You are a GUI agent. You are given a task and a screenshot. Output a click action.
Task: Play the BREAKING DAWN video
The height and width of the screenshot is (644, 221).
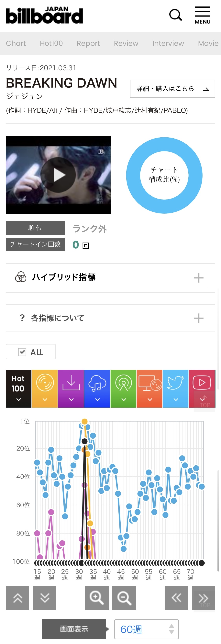point(58,175)
